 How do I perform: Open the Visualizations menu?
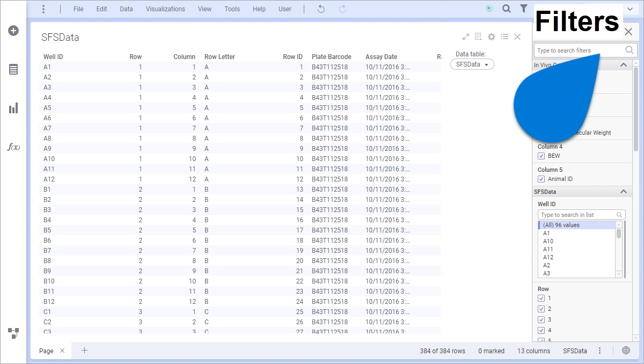tap(165, 9)
